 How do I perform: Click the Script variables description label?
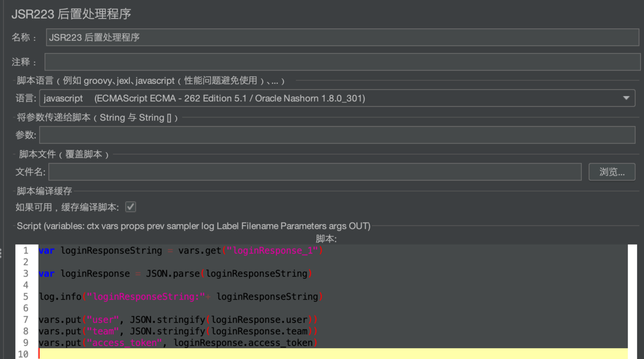(x=193, y=226)
